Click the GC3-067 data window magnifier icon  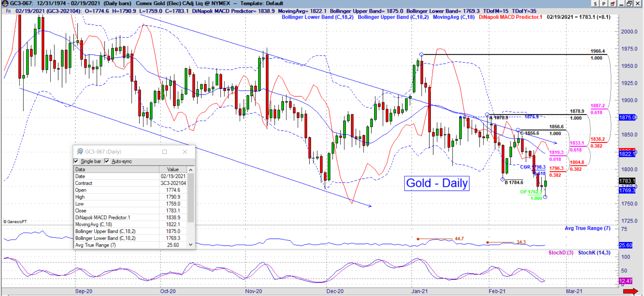(80, 151)
